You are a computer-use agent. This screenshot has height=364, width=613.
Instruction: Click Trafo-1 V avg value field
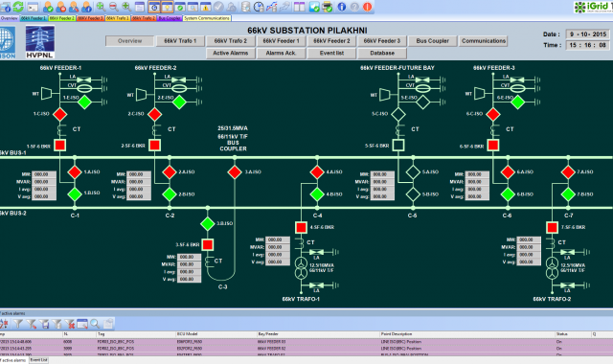point(278,262)
